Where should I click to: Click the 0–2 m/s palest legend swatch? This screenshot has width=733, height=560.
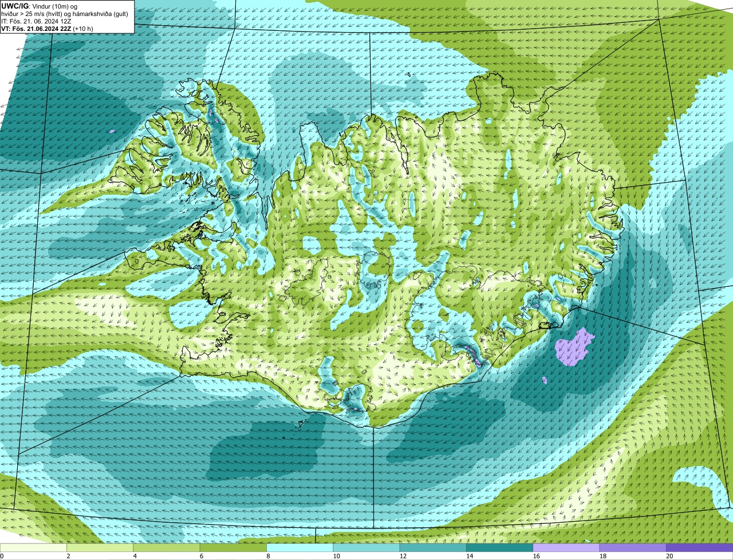coord(34,547)
